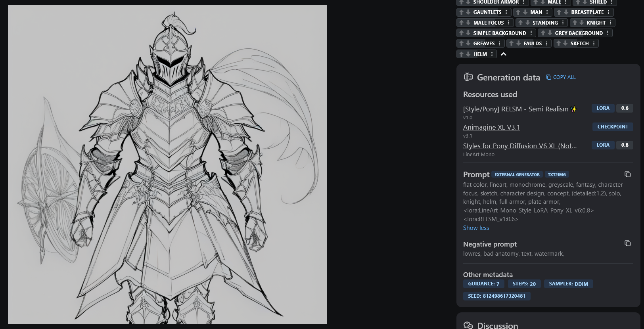
Task: Upvote the GREY BACKGROUND tag
Action: 543,33
